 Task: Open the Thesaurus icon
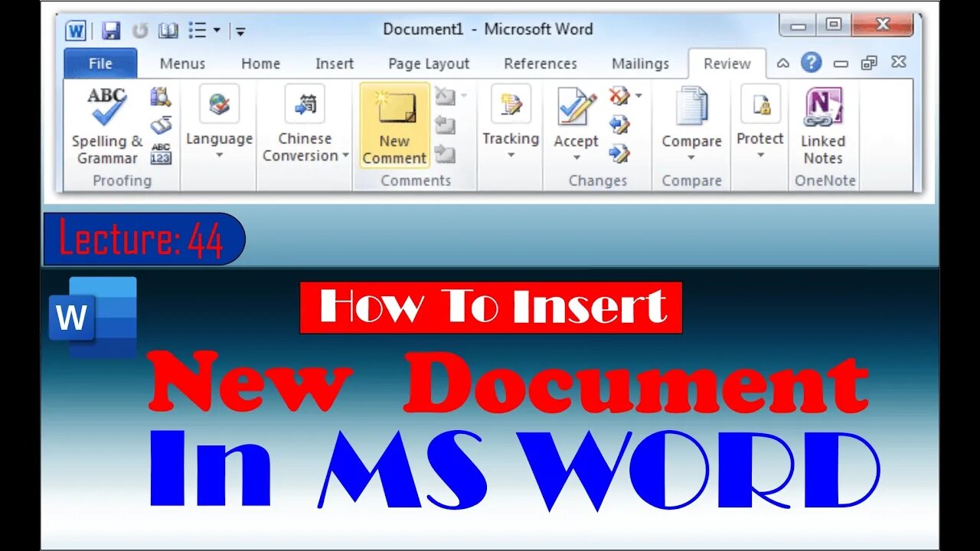pyautogui.click(x=161, y=124)
